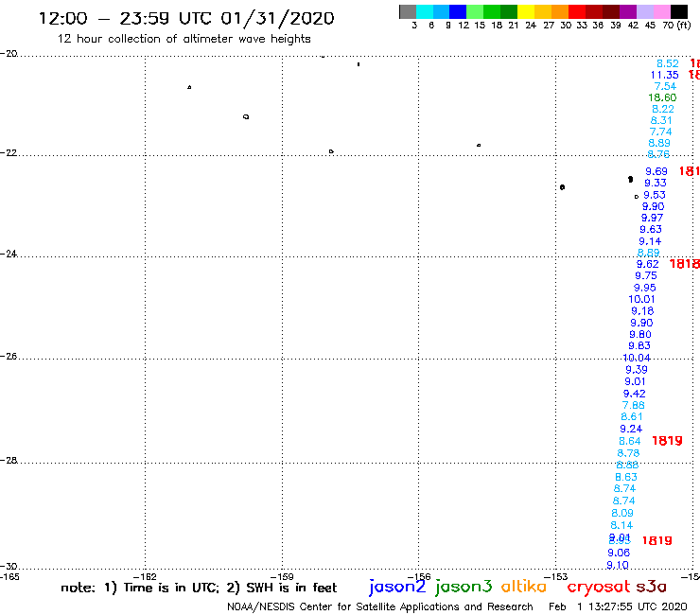Click the wave height value 9.10
The height and width of the screenshot is (615, 700).
618,566
